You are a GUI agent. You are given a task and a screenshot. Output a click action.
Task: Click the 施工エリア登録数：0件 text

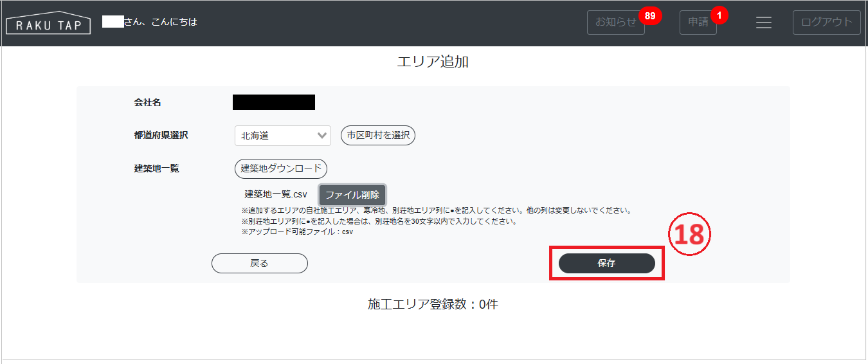[433, 304]
